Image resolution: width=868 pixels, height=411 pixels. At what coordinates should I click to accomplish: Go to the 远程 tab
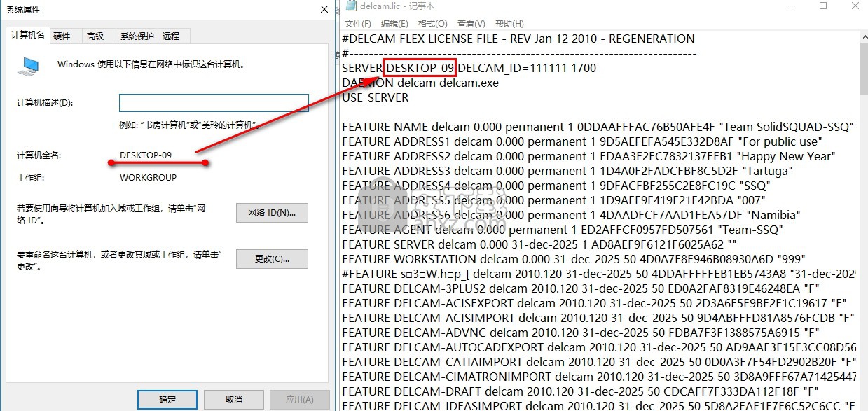pos(171,36)
